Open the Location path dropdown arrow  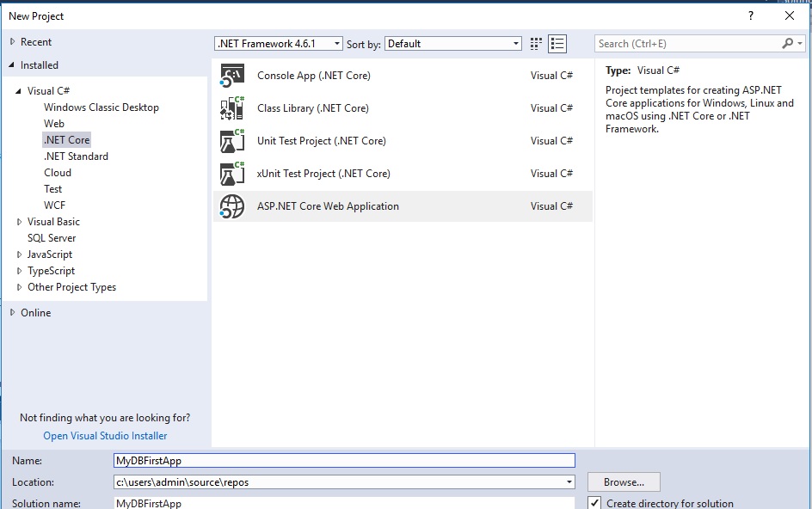click(569, 481)
